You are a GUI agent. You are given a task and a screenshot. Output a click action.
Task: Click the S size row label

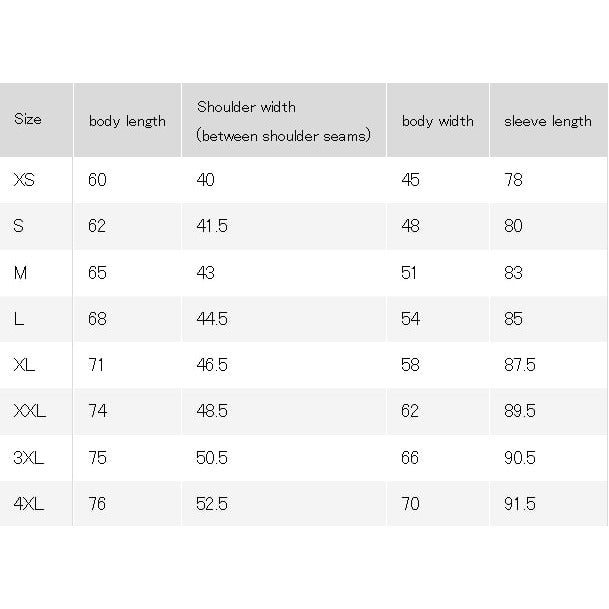pos(18,226)
